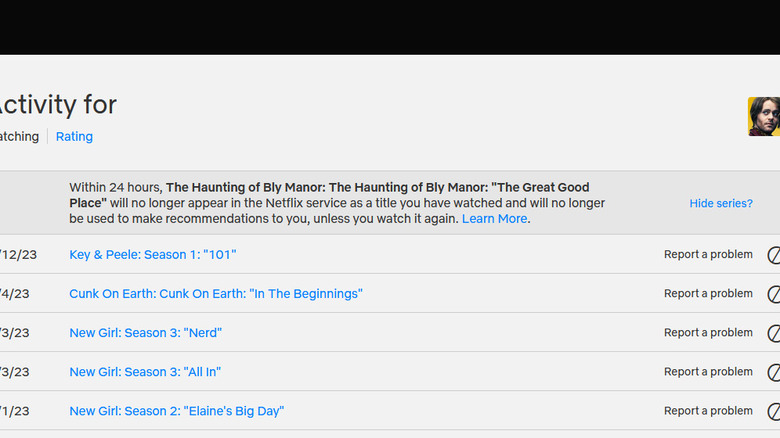Switch to the Rating tab
This screenshot has width=780, height=438.
[x=74, y=136]
